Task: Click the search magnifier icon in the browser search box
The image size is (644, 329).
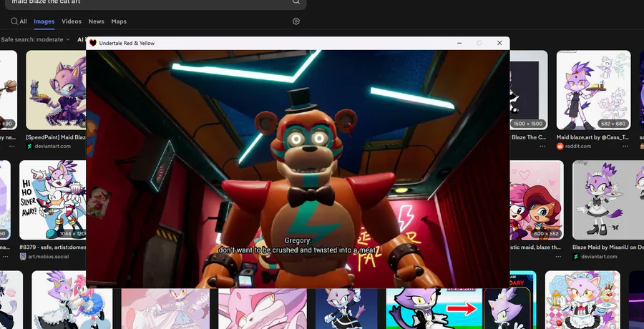Action: coord(296,2)
